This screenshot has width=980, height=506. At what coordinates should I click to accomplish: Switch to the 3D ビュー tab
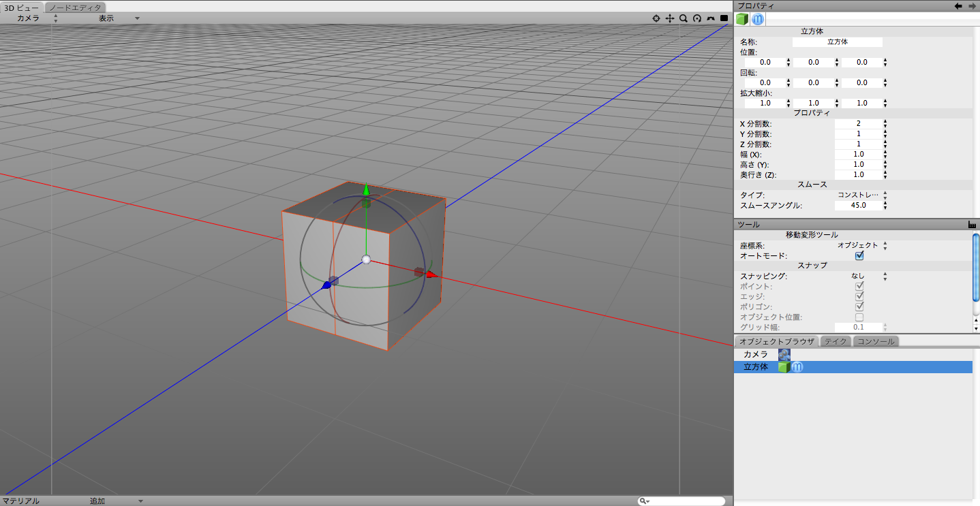[22, 7]
